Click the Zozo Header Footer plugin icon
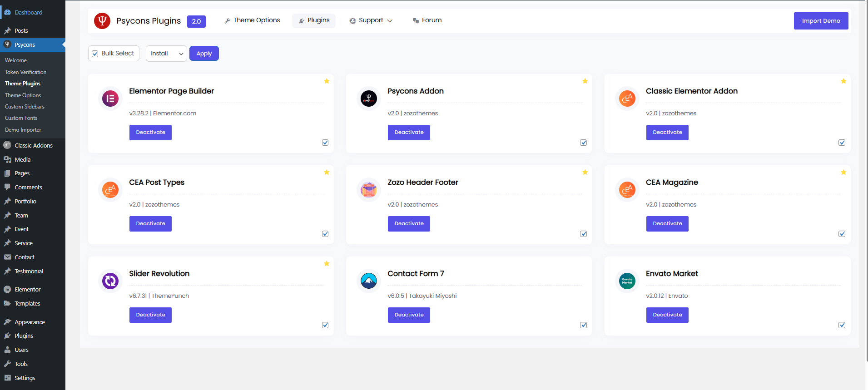The height and width of the screenshot is (390, 868). [x=369, y=190]
